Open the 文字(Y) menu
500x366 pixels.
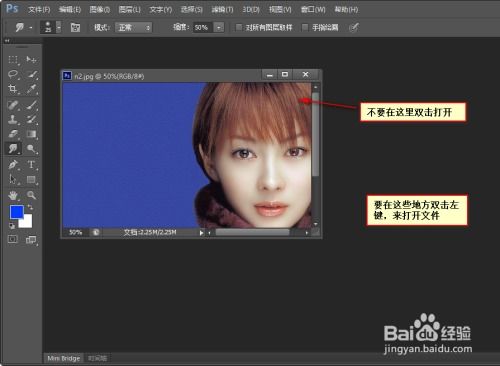click(x=161, y=9)
